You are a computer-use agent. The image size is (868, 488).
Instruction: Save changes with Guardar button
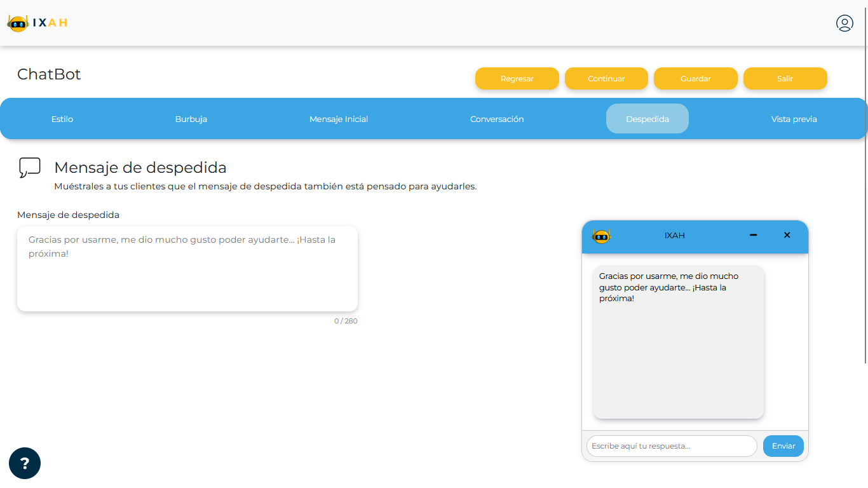pos(696,79)
